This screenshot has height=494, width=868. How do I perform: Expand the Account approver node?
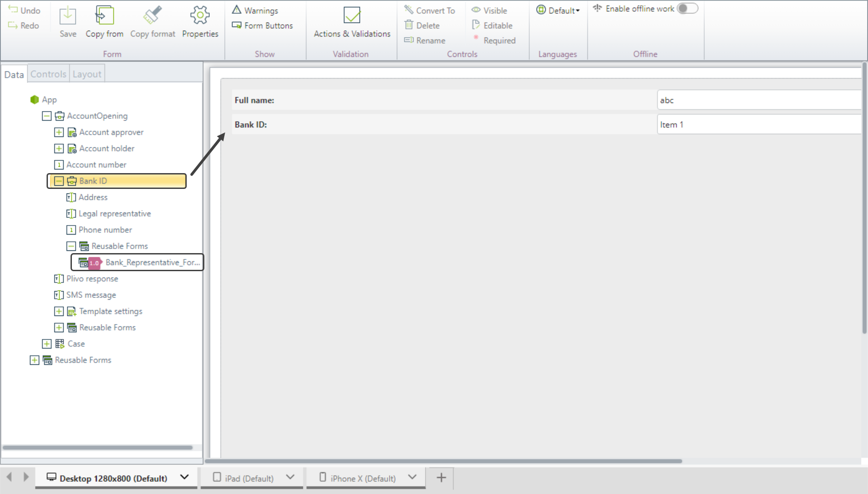point(59,132)
